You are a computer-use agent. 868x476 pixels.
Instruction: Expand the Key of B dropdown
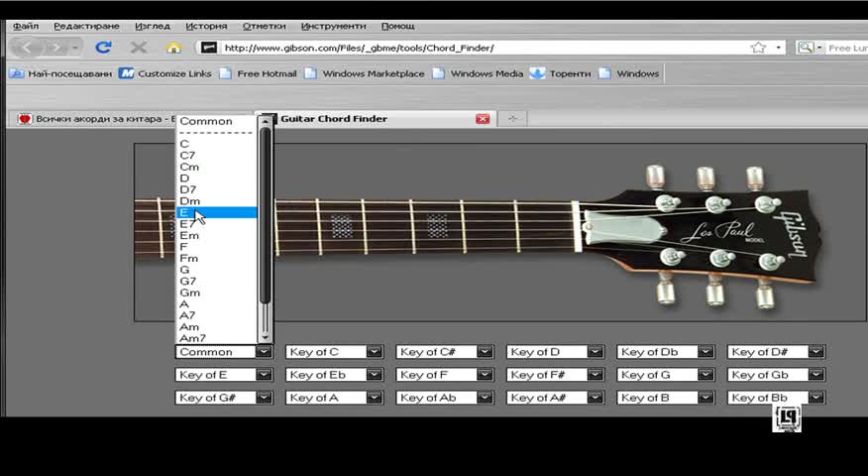705,398
